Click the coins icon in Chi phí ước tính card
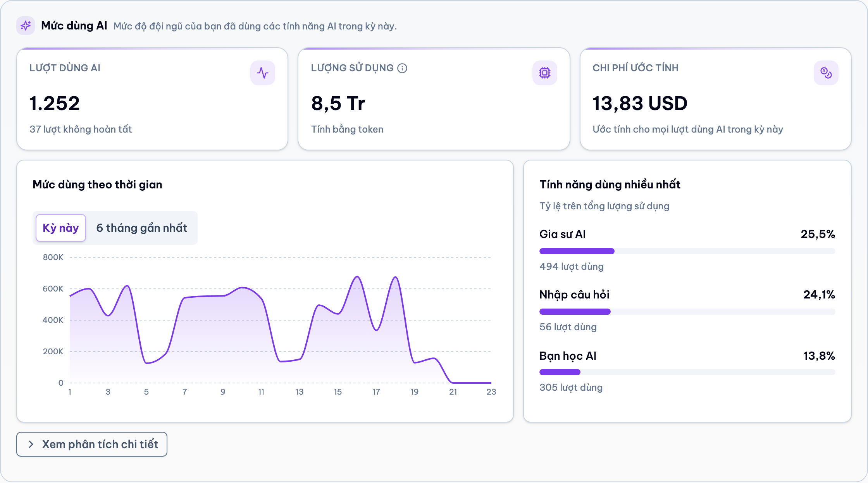868x483 pixels. pos(826,73)
